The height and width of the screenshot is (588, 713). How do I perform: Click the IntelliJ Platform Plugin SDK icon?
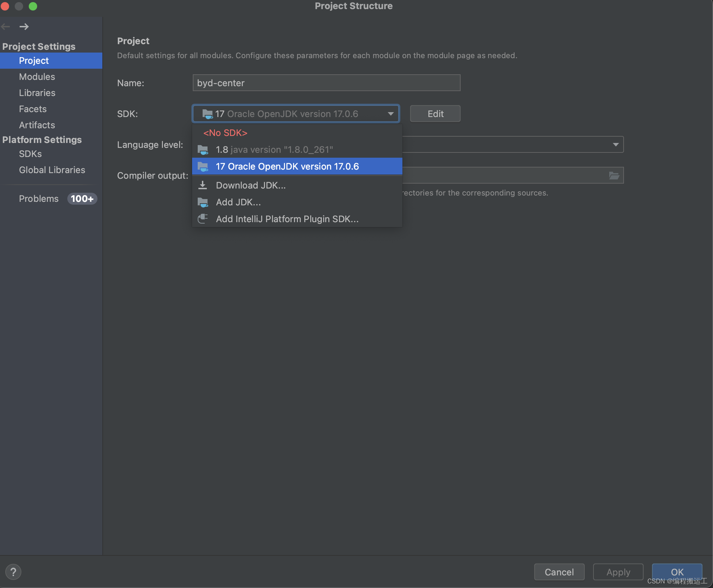[x=203, y=219]
